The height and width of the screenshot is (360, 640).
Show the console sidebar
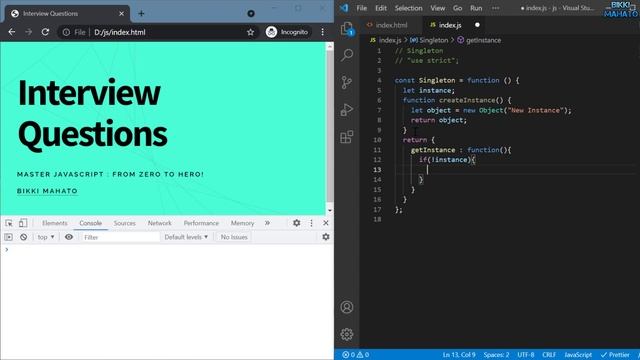[9, 237]
